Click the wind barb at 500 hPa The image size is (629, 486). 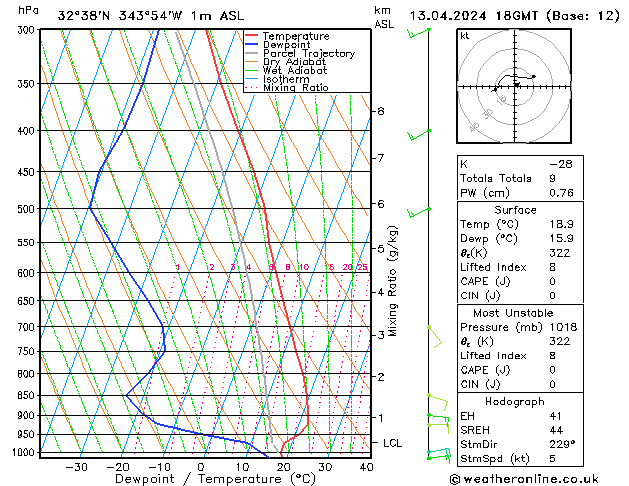click(x=418, y=213)
